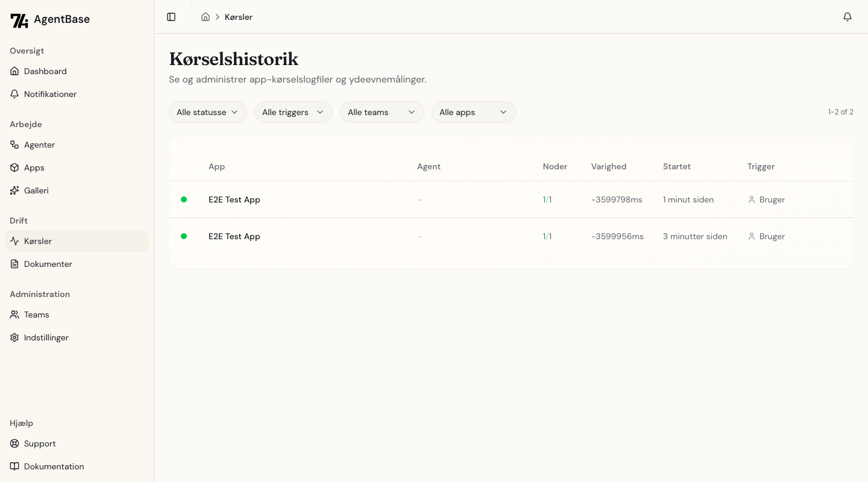
Task: Click the green status dot on the first run
Action: (184, 199)
